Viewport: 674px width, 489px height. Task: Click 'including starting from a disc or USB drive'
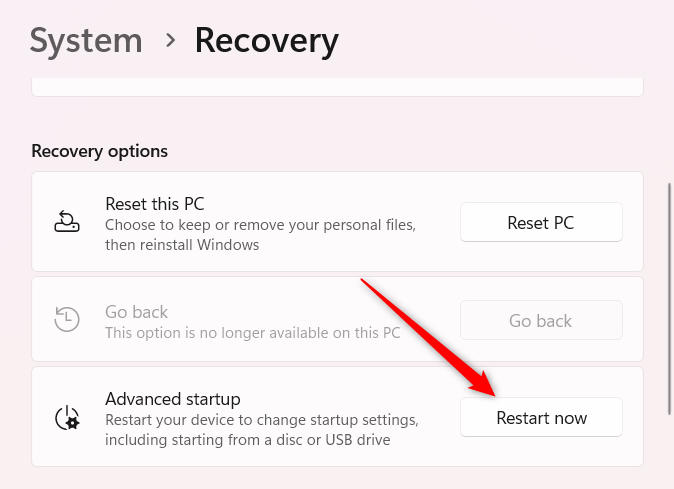coord(247,440)
